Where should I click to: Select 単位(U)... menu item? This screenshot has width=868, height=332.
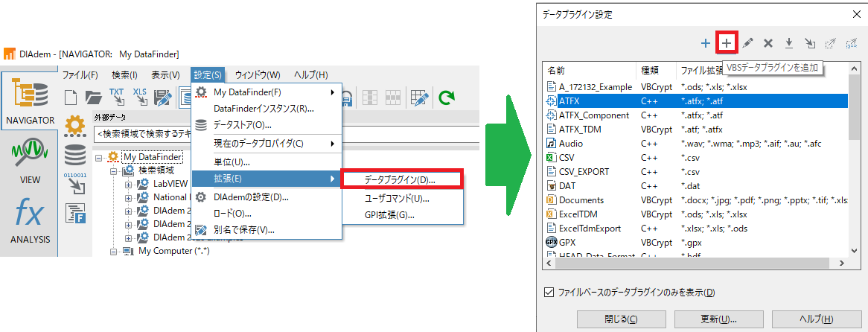pyautogui.click(x=267, y=163)
